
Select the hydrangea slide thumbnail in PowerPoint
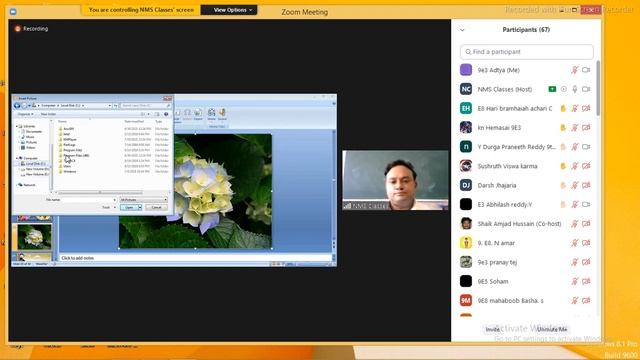[x=34, y=237]
